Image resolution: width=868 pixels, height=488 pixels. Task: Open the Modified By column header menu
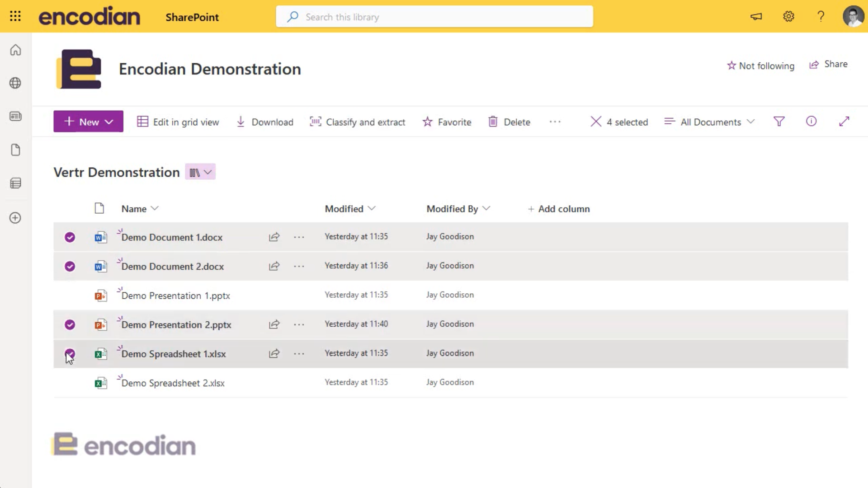[458, 209]
